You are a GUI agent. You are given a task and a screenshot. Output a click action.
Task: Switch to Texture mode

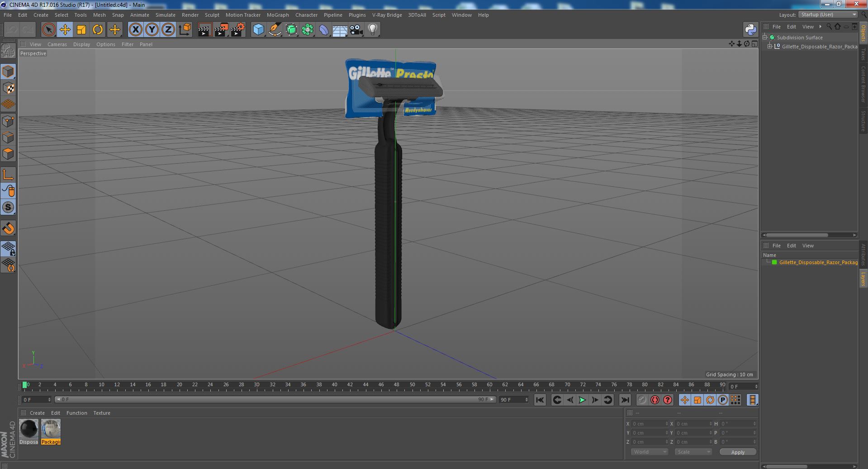coord(8,88)
